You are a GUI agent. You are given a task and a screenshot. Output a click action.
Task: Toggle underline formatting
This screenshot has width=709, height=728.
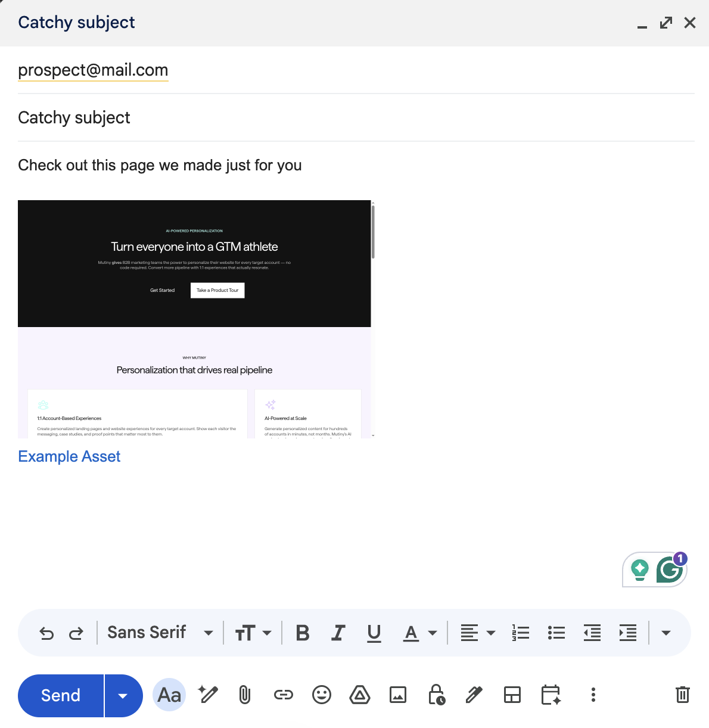pyautogui.click(x=374, y=633)
